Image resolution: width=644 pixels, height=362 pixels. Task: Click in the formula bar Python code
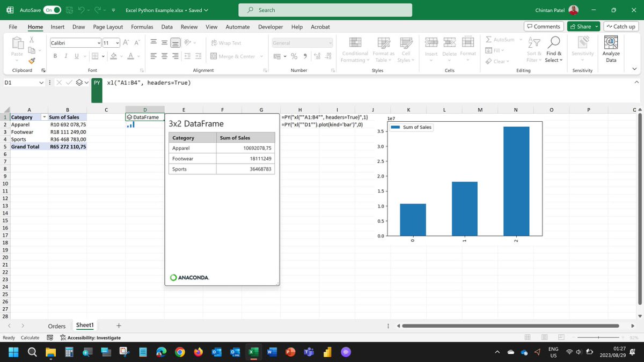(x=149, y=83)
